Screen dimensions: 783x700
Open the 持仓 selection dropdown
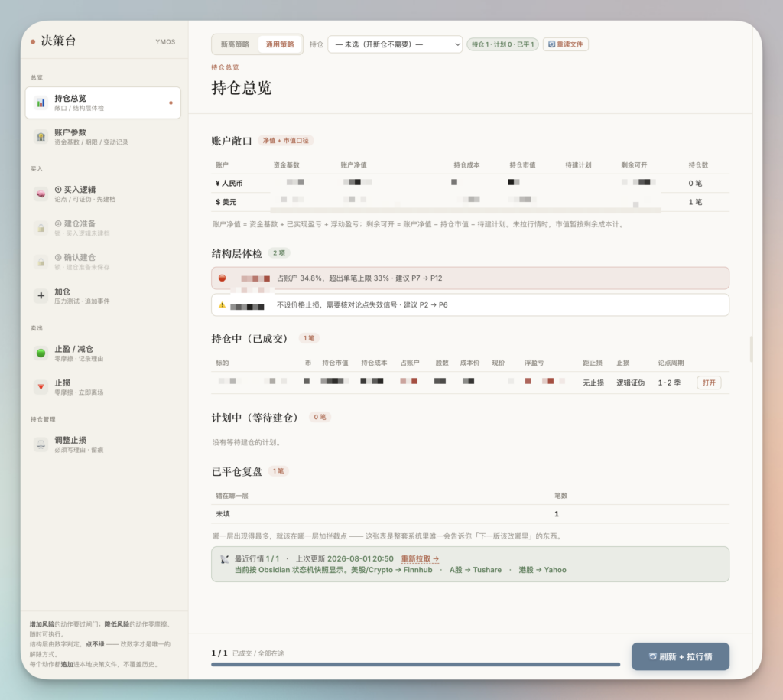395,44
